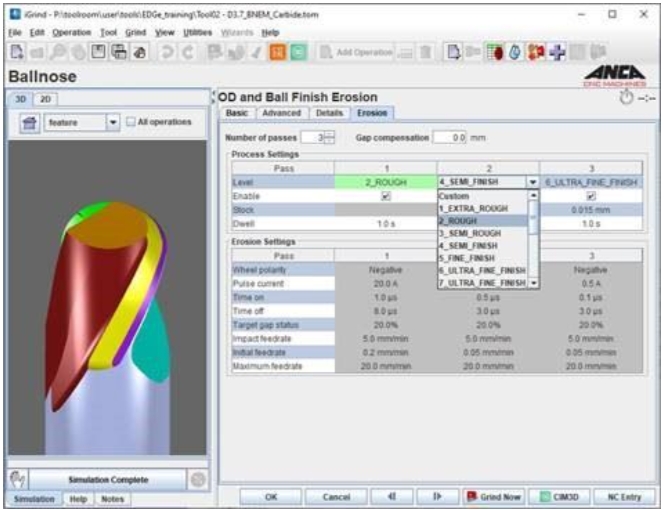Click the greyed-out Undo arrow icon

pos(168,52)
